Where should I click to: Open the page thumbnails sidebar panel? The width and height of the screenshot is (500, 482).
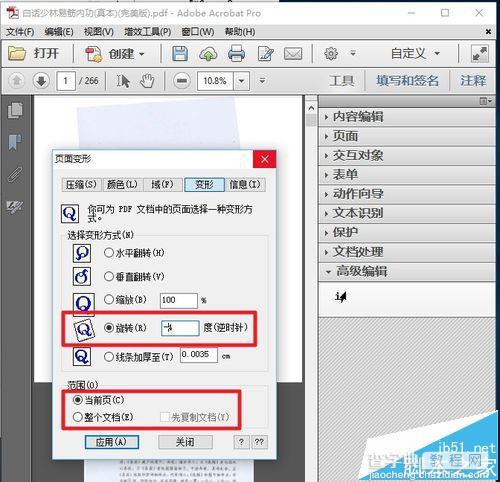coord(15,110)
